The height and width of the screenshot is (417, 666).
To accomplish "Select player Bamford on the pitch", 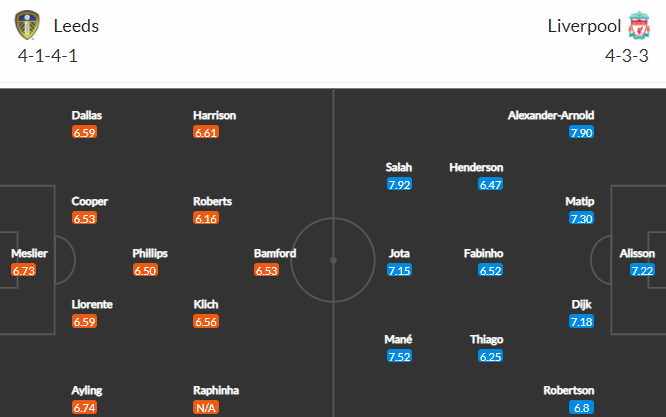I will click(275, 254).
